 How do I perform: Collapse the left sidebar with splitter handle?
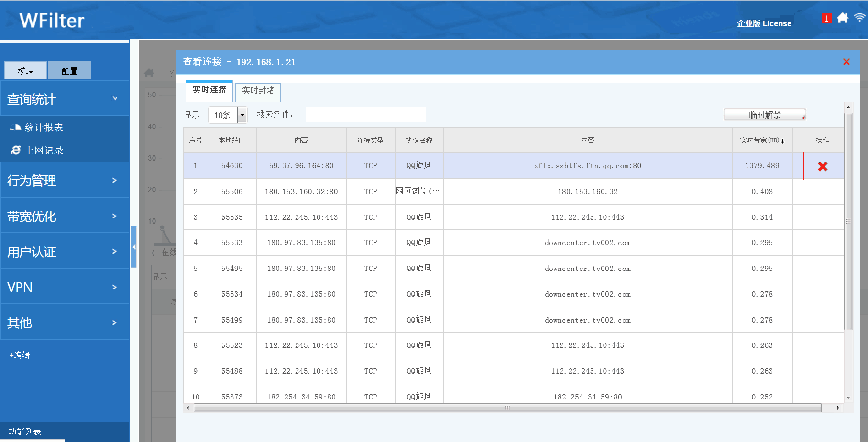(134, 247)
